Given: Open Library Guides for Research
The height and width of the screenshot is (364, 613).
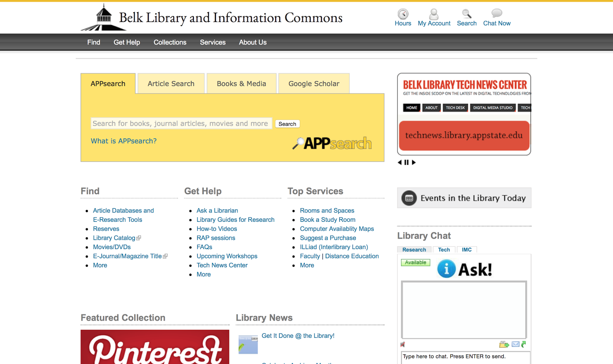Looking at the screenshot, I should (x=236, y=220).
